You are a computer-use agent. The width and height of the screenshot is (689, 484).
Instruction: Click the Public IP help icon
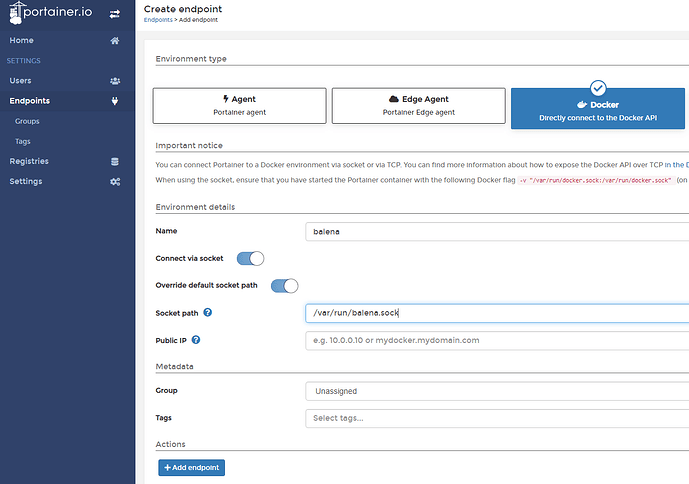tap(196, 340)
